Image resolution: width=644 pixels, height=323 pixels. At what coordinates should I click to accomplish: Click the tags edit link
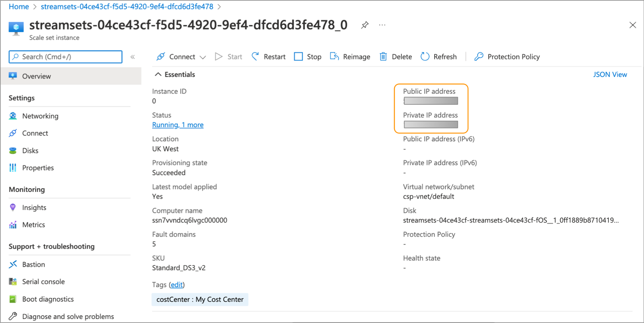pos(176,284)
